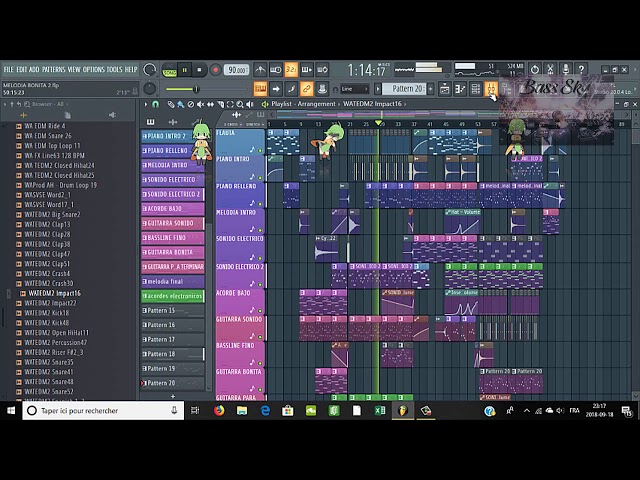
Task: Add a new pattern with plus button
Action: point(431,89)
